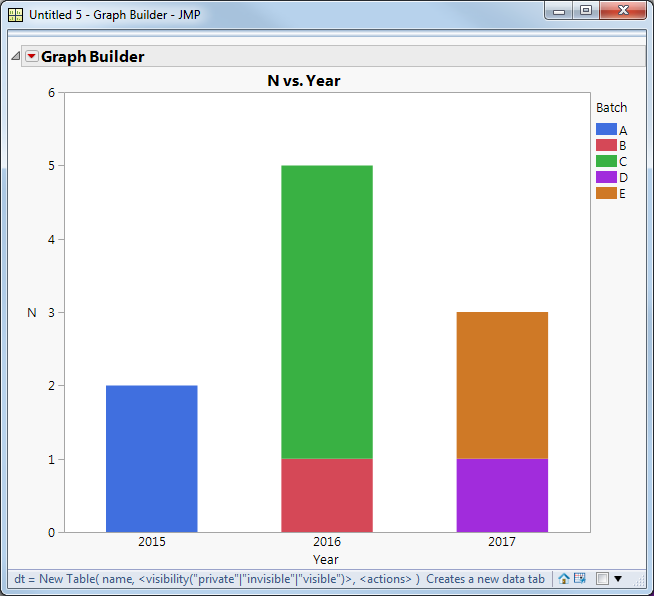Click the y-axis tick label 3
Screen dimensions: 654x596
(x=51, y=312)
